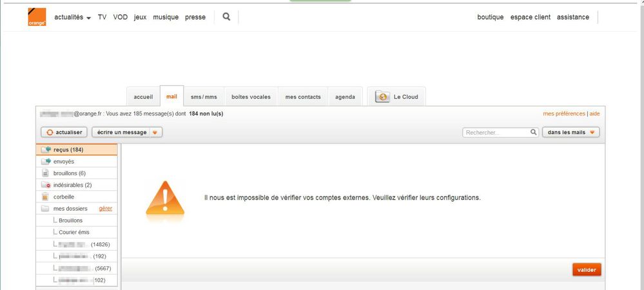Image resolution: width=644 pixels, height=290 pixels.
Task: Click the reçus inbox folder icon
Action: click(46, 150)
